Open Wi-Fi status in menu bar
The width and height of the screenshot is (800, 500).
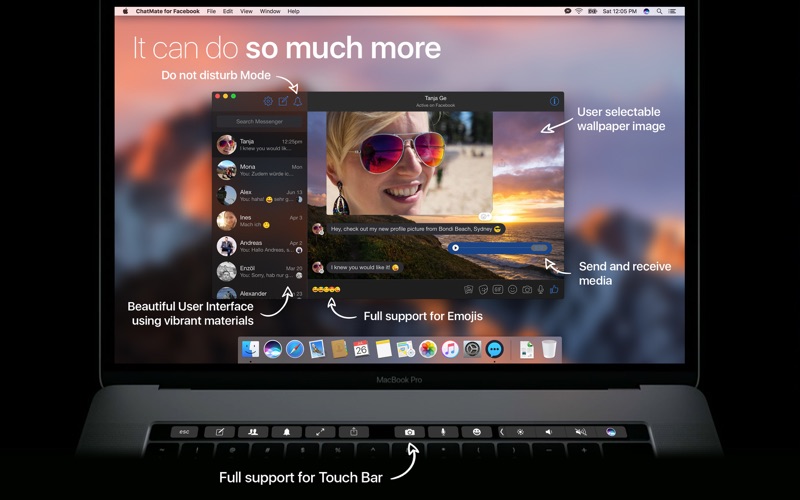coord(579,11)
